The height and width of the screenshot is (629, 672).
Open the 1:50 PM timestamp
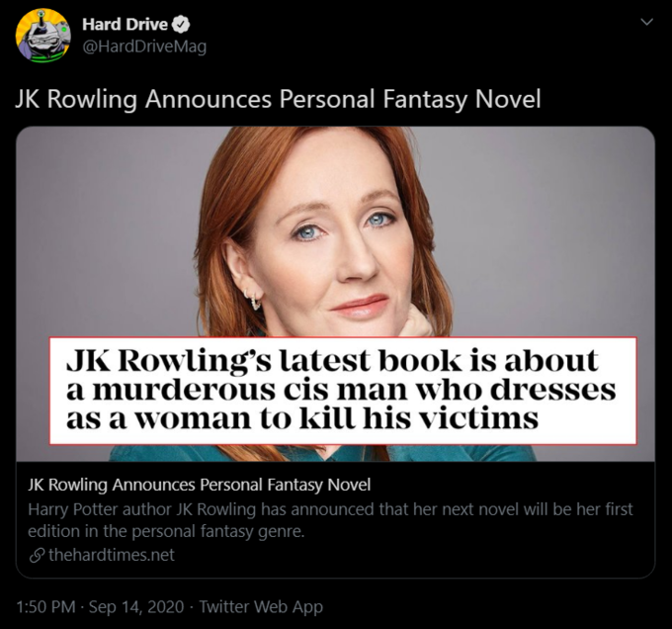[45, 606]
